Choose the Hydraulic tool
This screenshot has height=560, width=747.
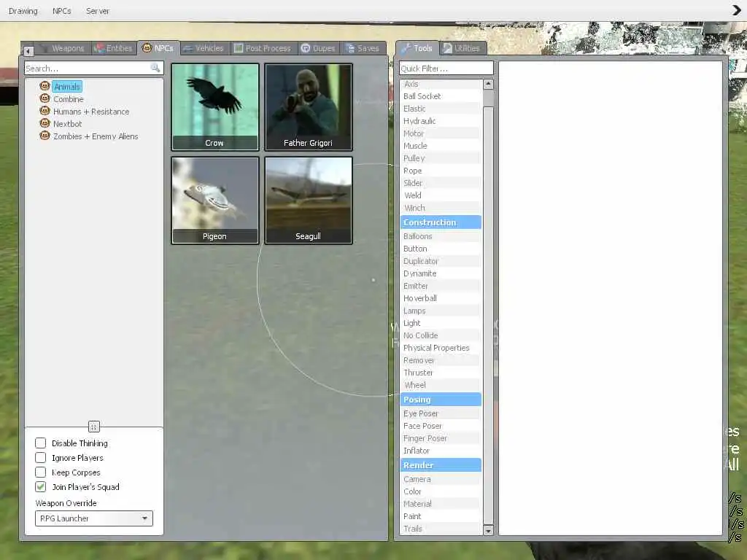(441, 121)
